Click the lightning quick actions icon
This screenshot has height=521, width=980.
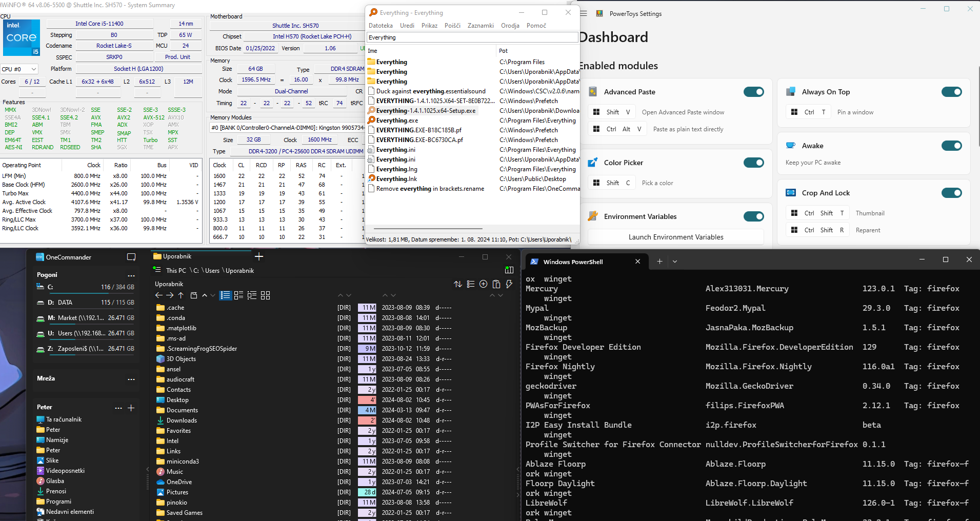point(509,284)
